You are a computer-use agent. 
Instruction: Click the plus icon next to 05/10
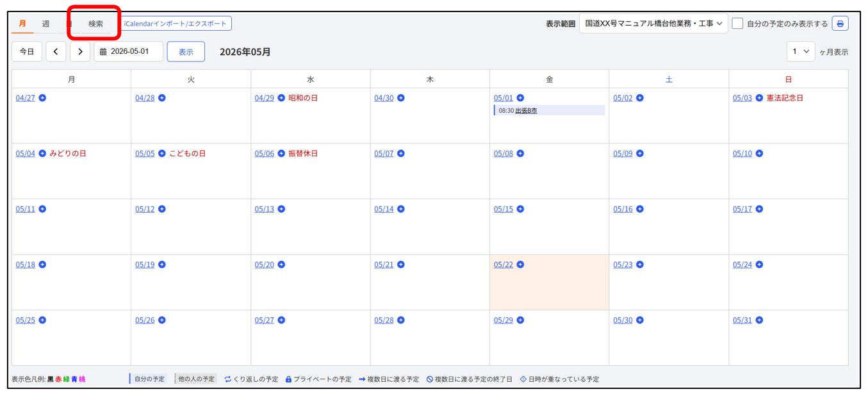759,154
